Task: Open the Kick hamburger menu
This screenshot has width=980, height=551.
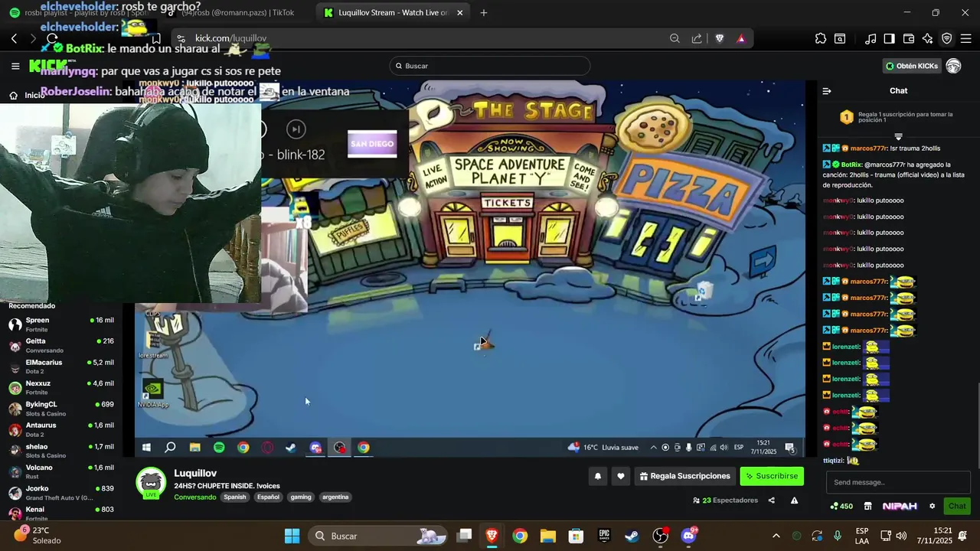Action: pos(15,66)
